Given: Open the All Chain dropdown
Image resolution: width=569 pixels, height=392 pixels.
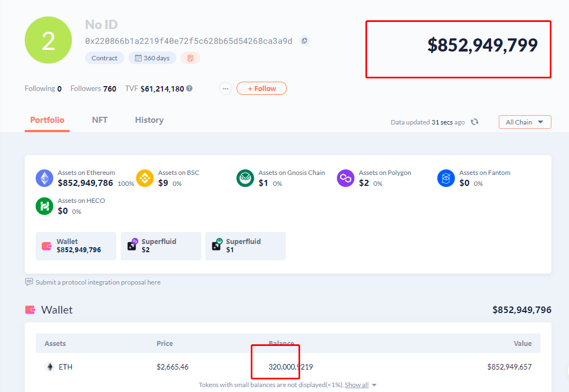Looking at the screenshot, I should [525, 122].
